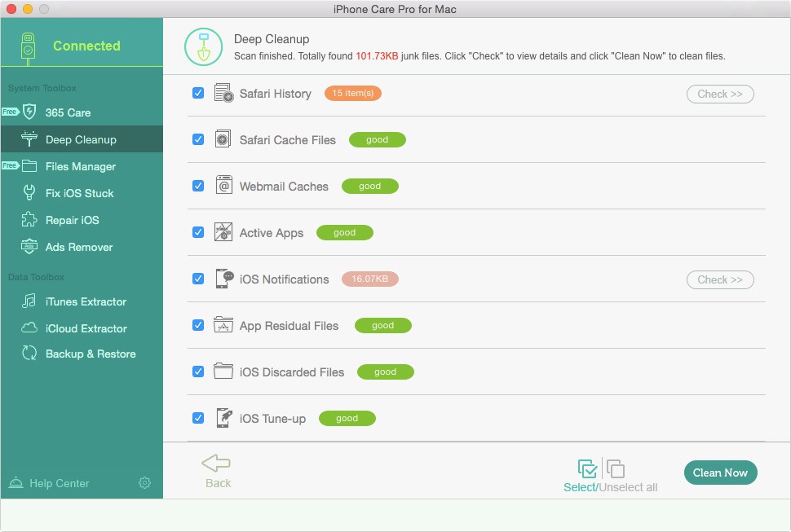Open the Help Center
Viewport: 791px width, 532px height.
click(49, 482)
